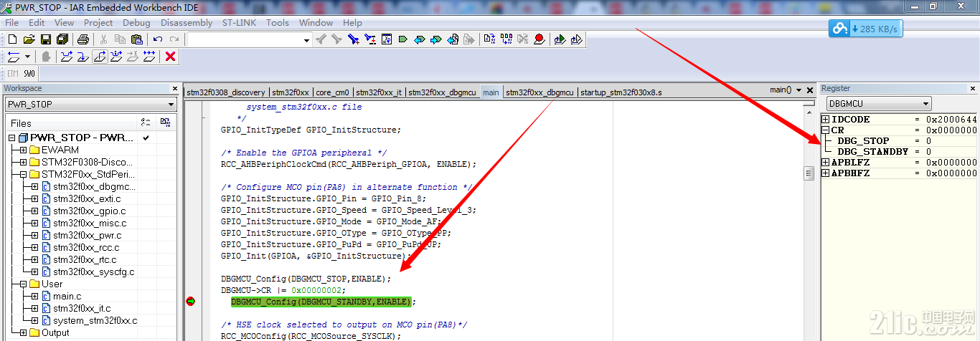Expand the EWARM folder in workspace tree
The width and height of the screenshot is (980, 341).
click(x=24, y=150)
